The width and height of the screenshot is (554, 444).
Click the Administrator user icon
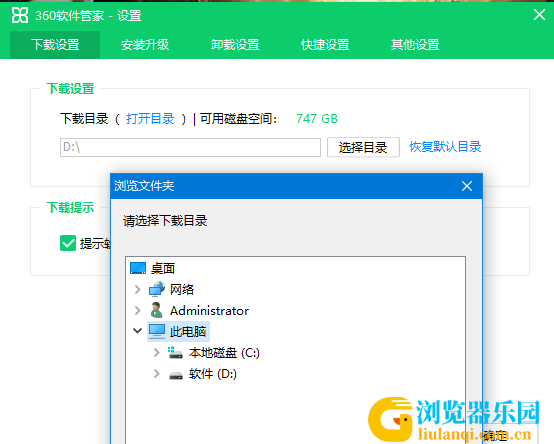click(x=157, y=310)
